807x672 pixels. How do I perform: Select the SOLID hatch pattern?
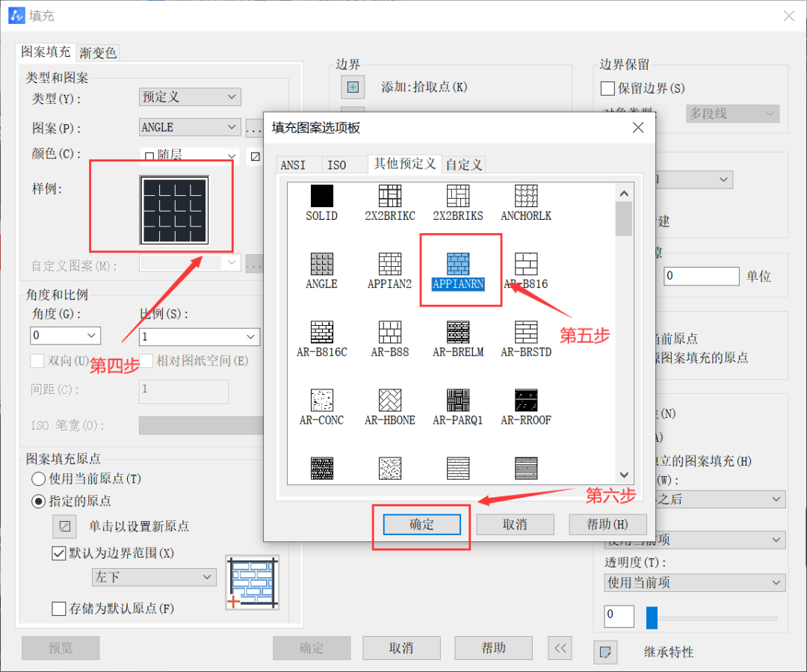point(321,195)
